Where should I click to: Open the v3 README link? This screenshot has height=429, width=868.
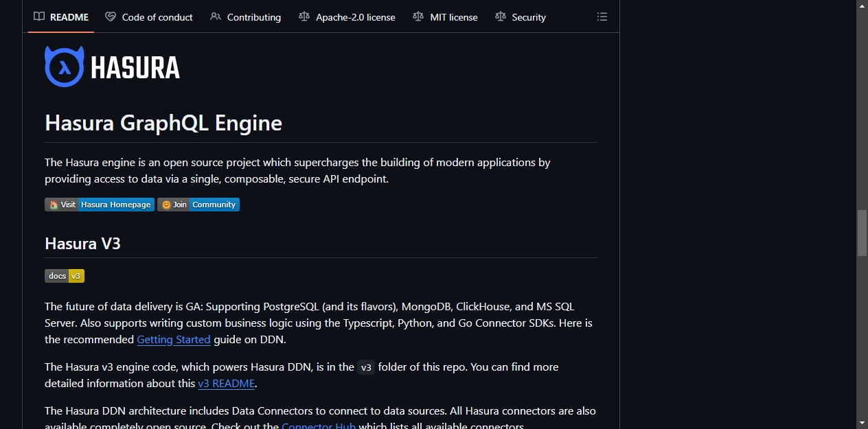pyautogui.click(x=227, y=383)
